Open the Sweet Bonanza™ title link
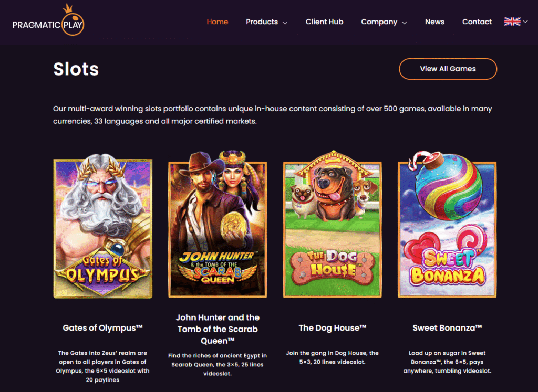538x392 pixels. click(447, 328)
